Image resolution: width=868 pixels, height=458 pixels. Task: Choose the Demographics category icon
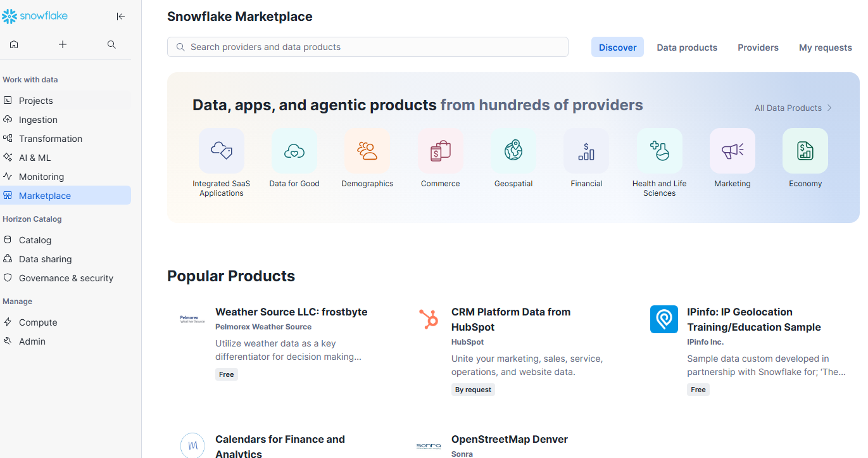pyautogui.click(x=367, y=151)
